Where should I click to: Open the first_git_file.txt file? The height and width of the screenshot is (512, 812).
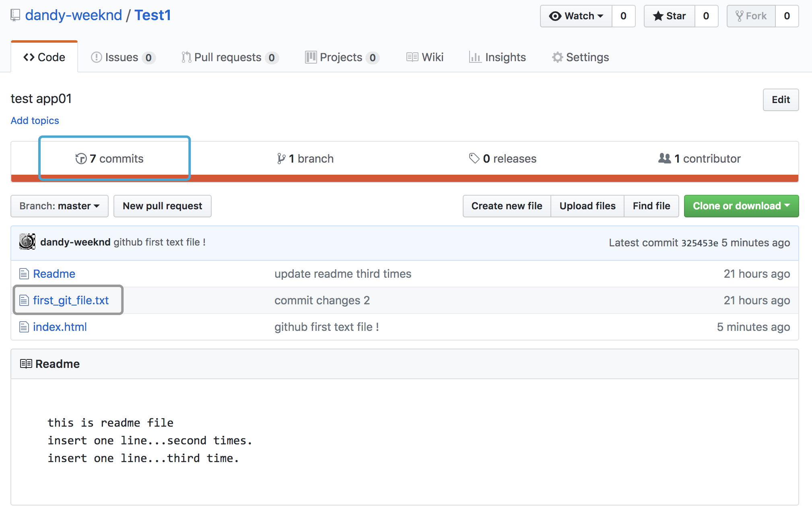(x=71, y=300)
